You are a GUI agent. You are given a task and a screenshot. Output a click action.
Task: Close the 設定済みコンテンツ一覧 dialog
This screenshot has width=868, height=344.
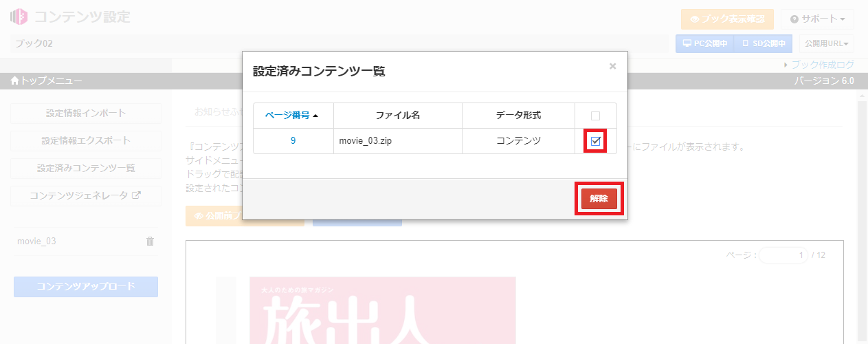(x=612, y=67)
